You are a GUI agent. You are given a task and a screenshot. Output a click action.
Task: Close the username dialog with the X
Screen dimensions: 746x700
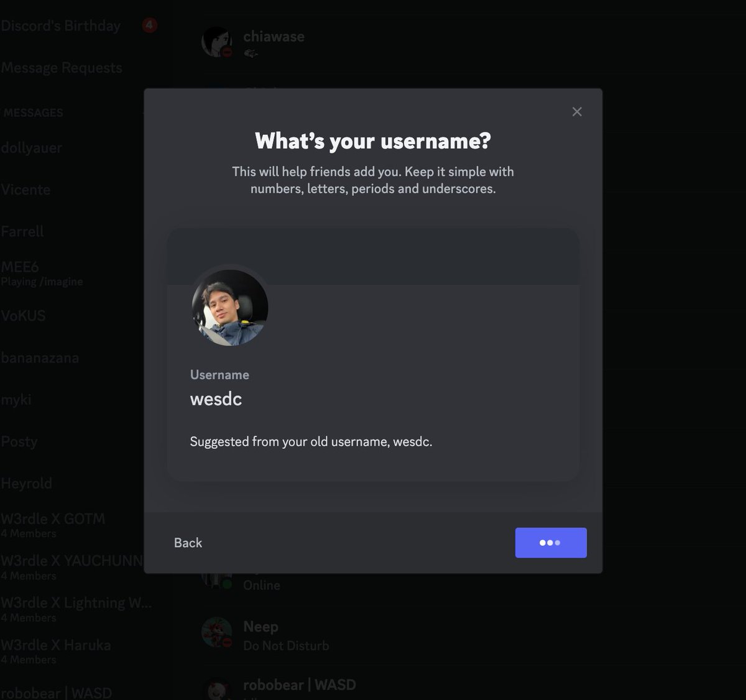(577, 112)
